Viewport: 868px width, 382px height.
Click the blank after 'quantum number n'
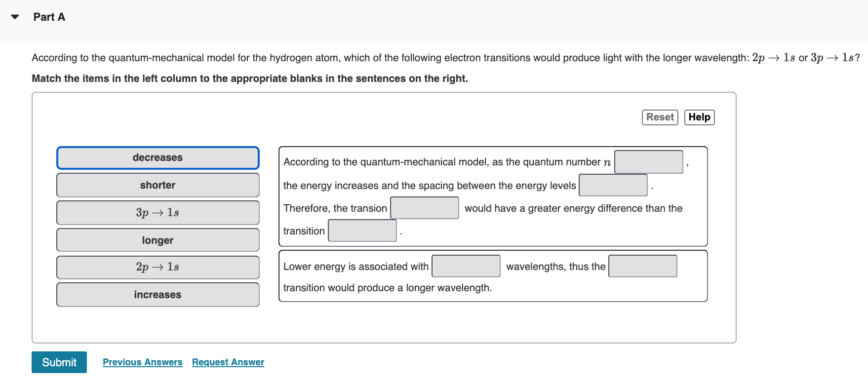[x=649, y=162]
